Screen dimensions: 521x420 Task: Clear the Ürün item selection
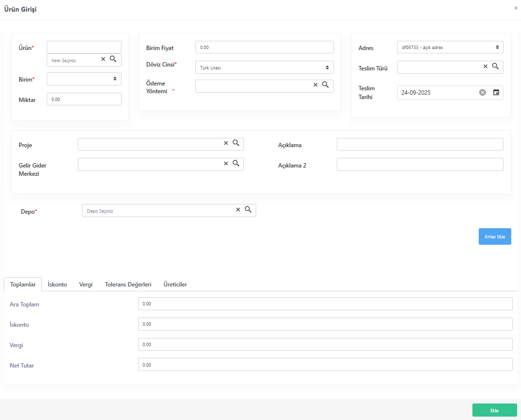tap(103, 59)
